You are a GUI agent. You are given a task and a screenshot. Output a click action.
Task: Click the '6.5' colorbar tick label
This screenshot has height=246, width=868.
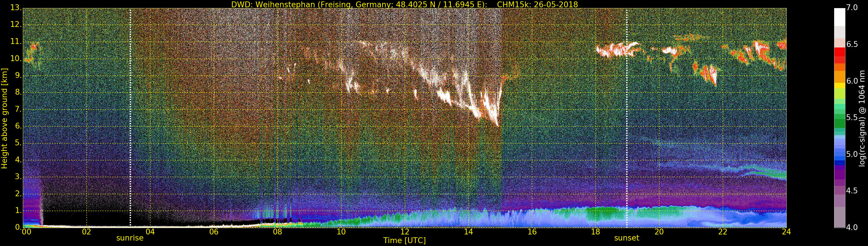(852, 45)
